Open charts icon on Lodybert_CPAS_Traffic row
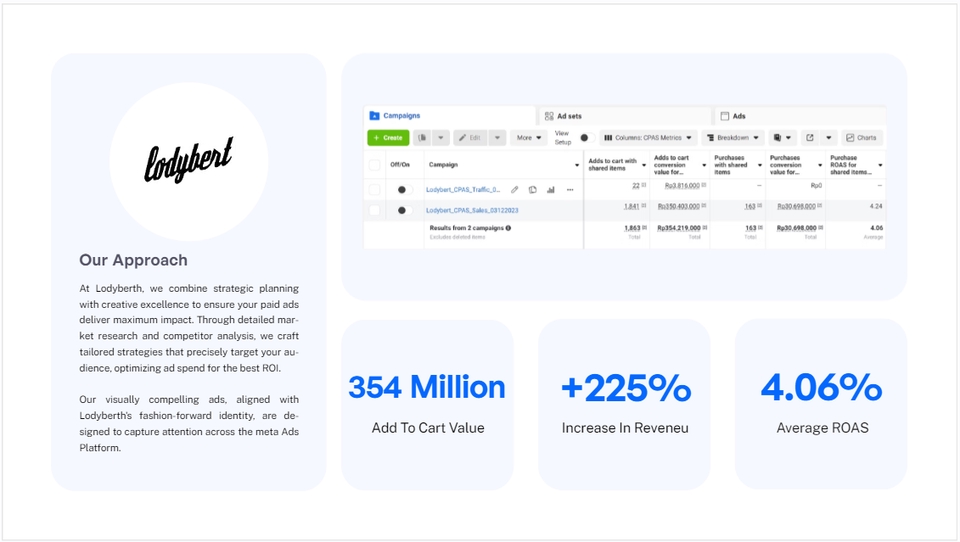 coord(551,190)
